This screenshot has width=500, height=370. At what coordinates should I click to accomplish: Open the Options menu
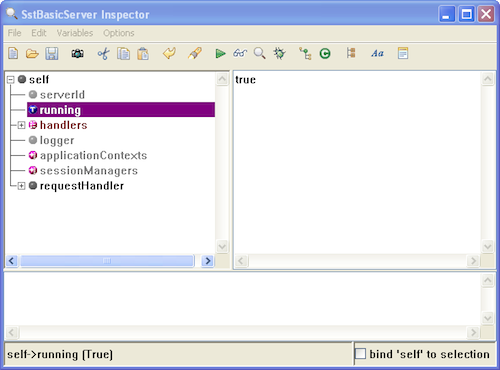click(119, 33)
